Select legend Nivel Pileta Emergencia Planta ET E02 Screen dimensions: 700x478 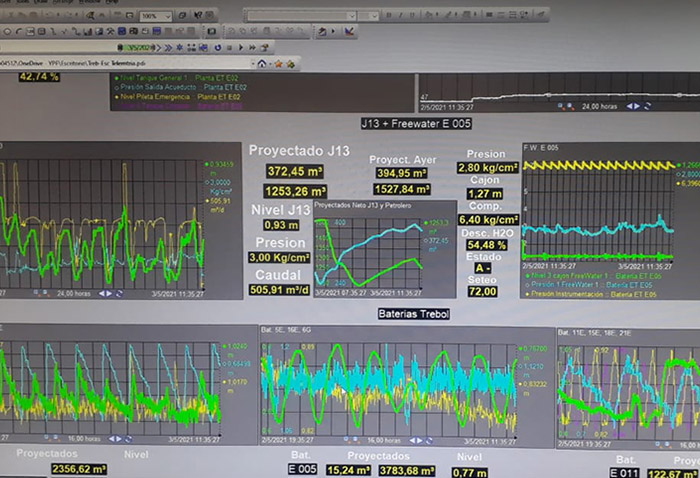178,96
